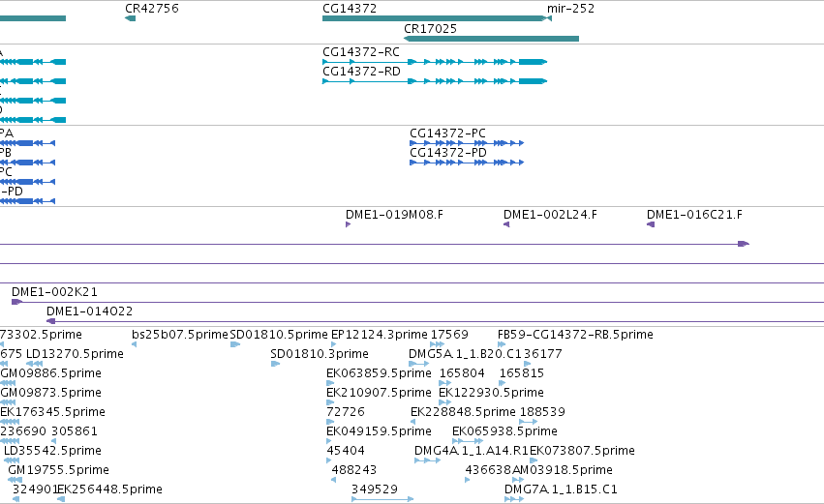Click the 17569 EST feature
The height and width of the screenshot is (504, 824).
tap(438, 344)
